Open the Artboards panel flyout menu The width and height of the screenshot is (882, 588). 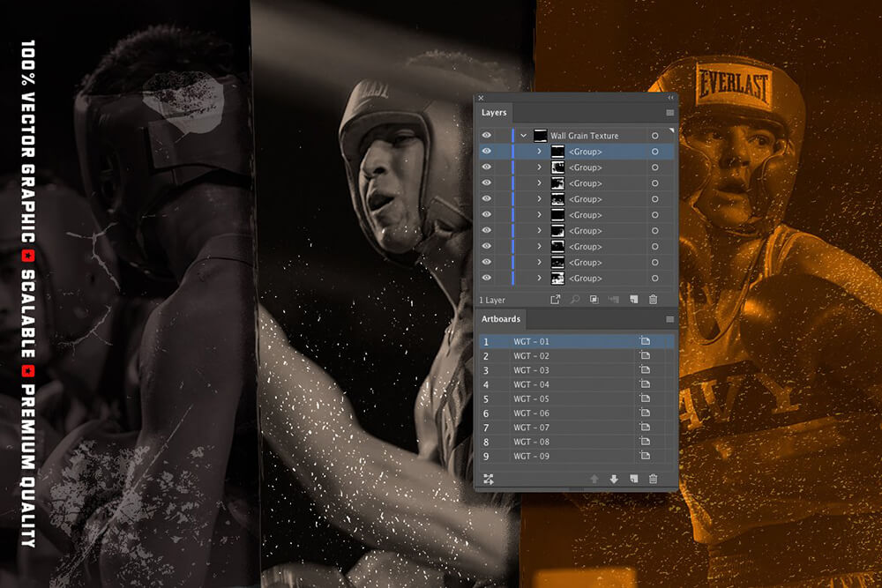(x=669, y=319)
